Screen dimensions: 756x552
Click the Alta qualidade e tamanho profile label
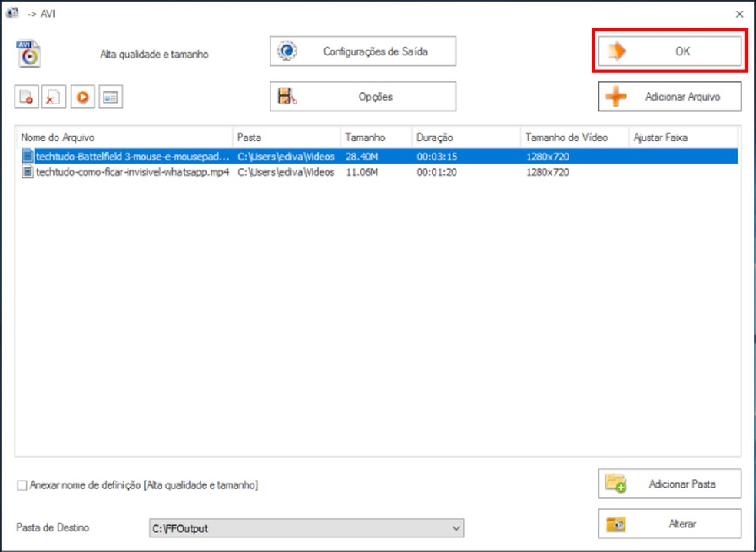point(154,55)
